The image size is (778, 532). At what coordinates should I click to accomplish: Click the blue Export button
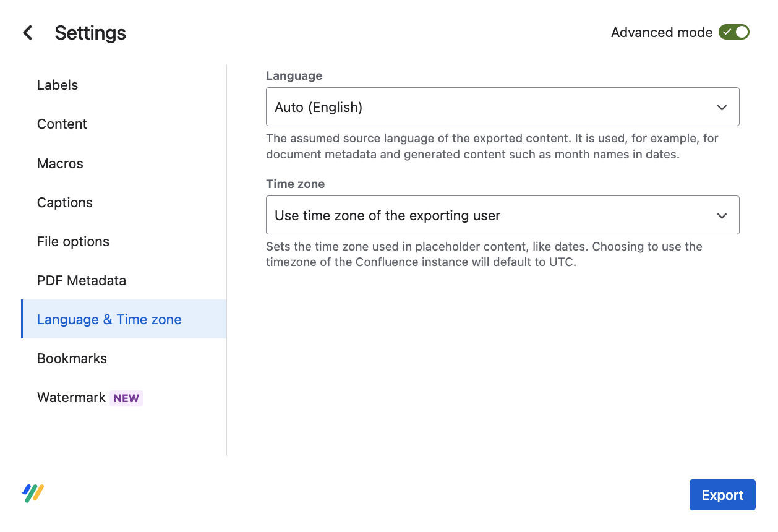click(x=722, y=495)
